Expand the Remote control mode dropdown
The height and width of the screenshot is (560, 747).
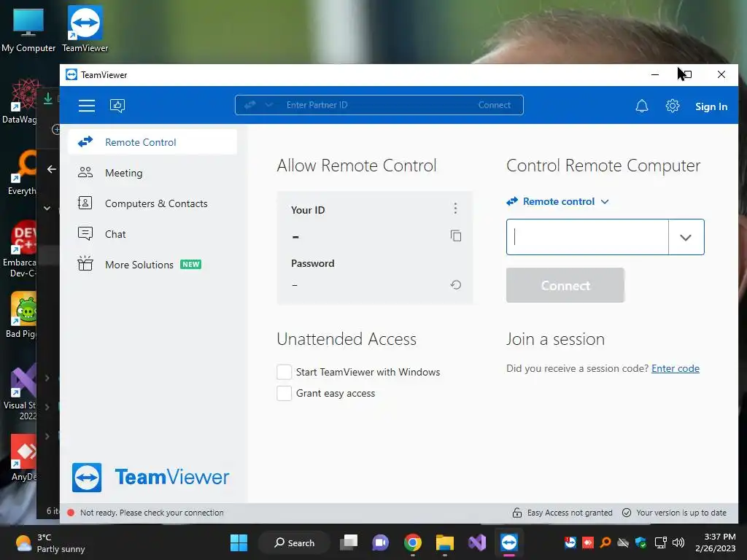tap(557, 201)
